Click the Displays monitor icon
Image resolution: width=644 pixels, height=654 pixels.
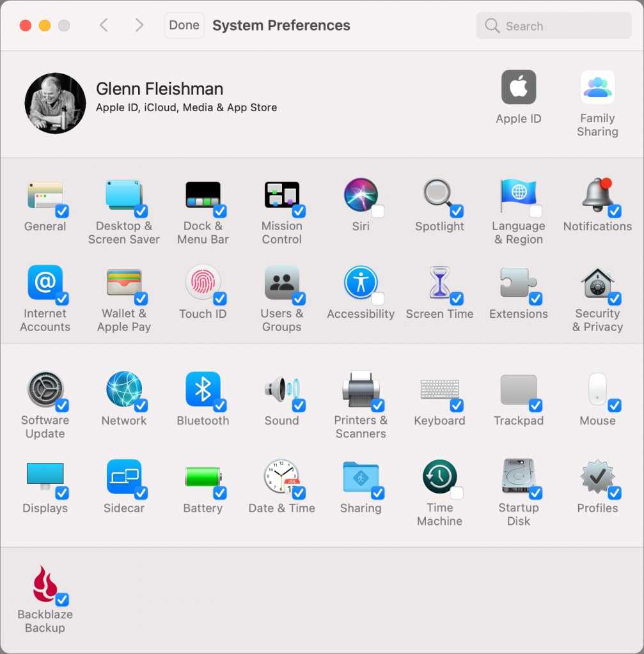pyautogui.click(x=45, y=477)
